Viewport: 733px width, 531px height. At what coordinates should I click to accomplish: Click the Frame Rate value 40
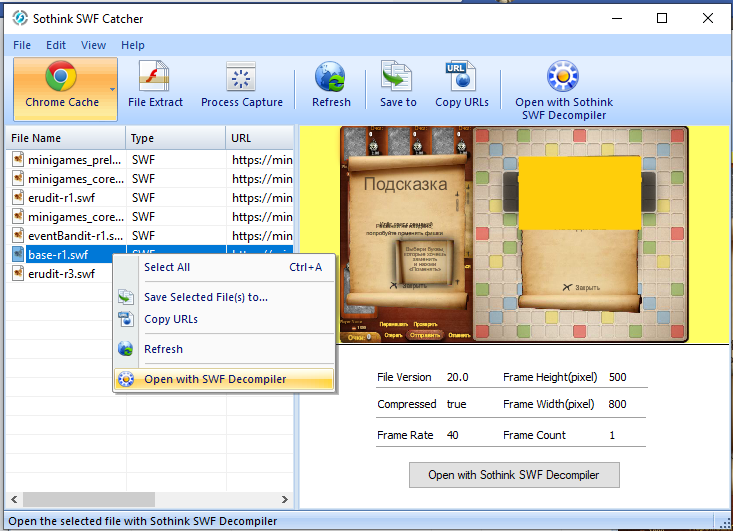pos(452,435)
